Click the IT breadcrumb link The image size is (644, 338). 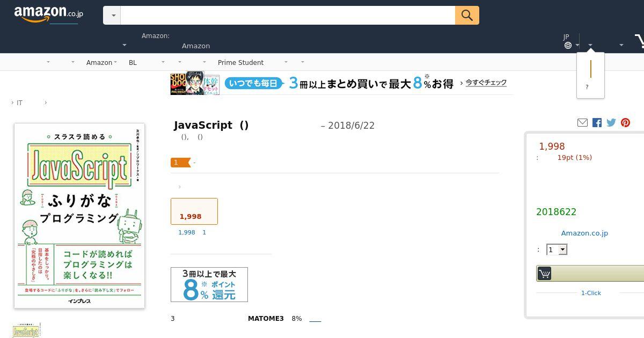[19, 102]
